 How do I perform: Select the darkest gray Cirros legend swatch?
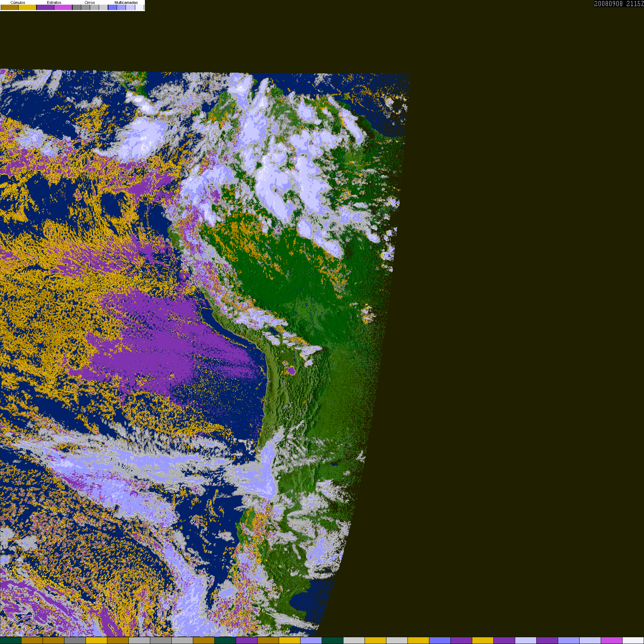click(x=77, y=8)
